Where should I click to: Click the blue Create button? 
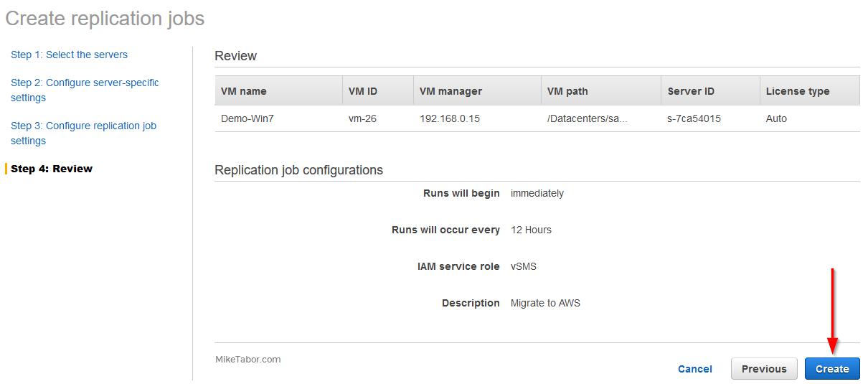click(832, 368)
